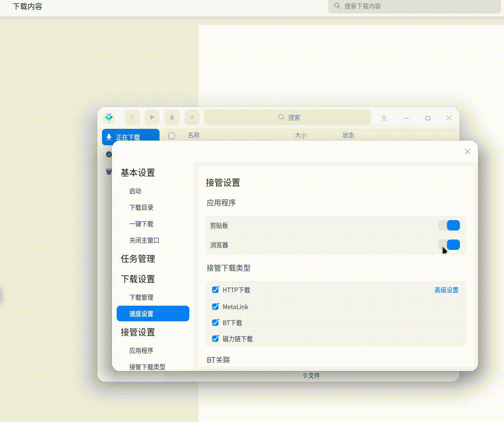Sort by 名称 column header
Image resolution: width=504 pixels, height=422 pixels.
coord(194,135)
